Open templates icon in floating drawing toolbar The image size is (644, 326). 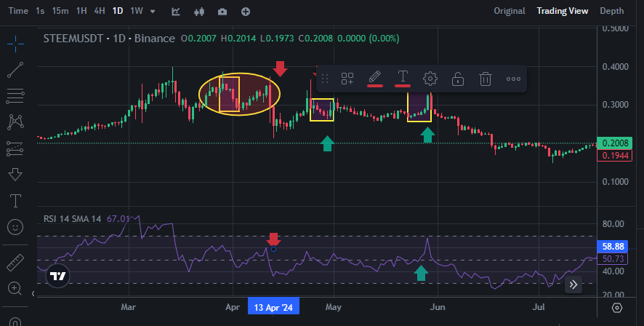click(x=347, y=79)
